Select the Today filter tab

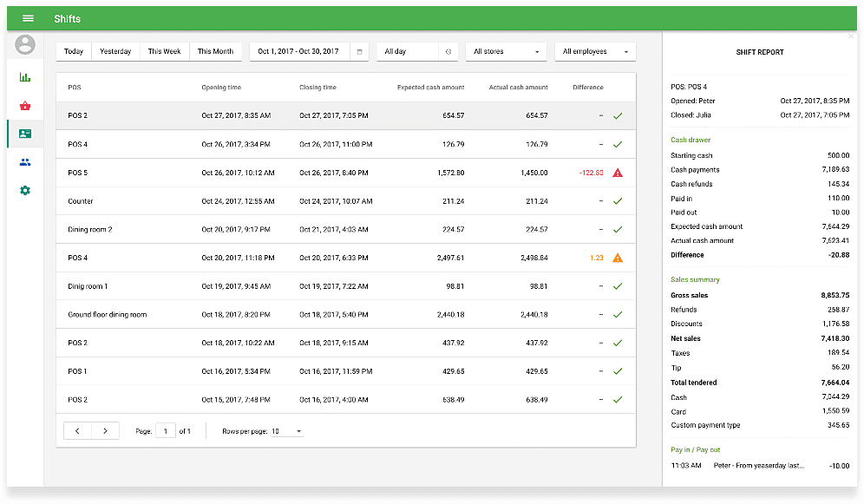[x=74, y=52]
